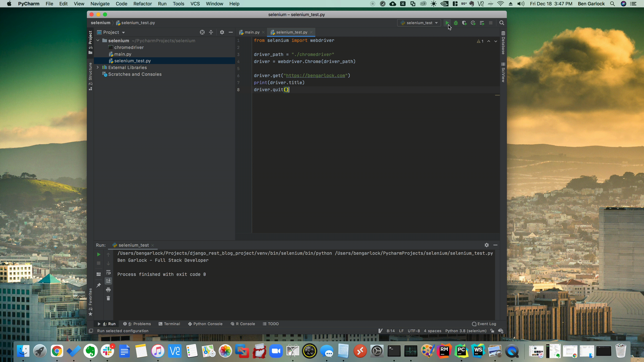Expand External Libraries tree node
Screen dimensions: 644x362
click(x=98, y=67)
